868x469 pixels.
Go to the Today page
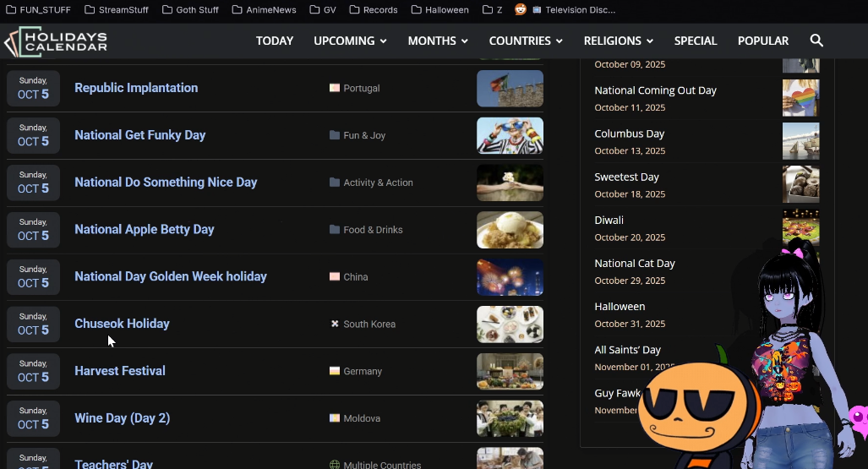coord(275,41)
